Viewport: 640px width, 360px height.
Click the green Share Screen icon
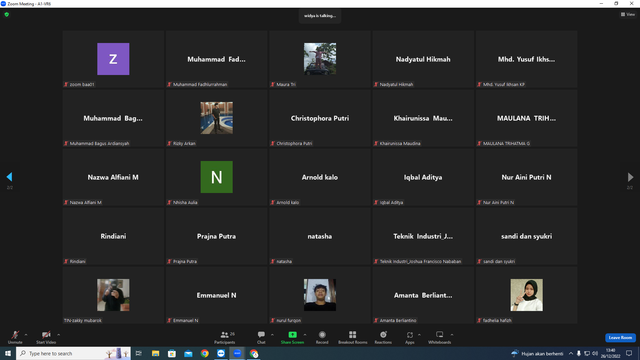[x=292, y=335]
